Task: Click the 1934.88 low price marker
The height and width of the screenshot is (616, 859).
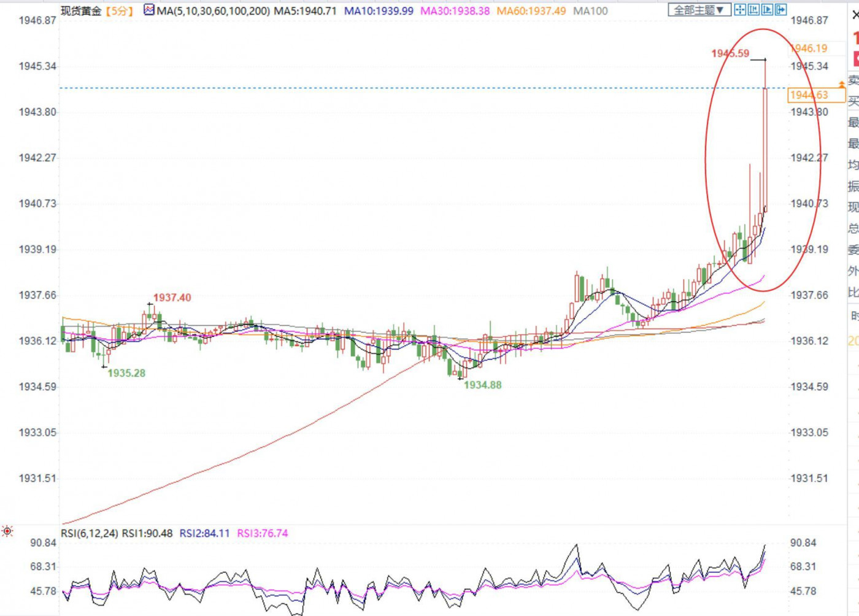Action: click(x=482, y=385)
